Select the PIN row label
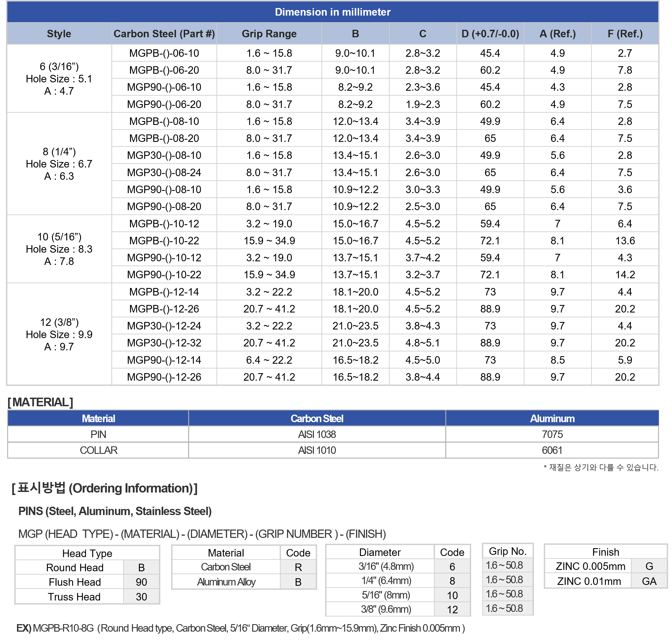 tap(98, 435)
